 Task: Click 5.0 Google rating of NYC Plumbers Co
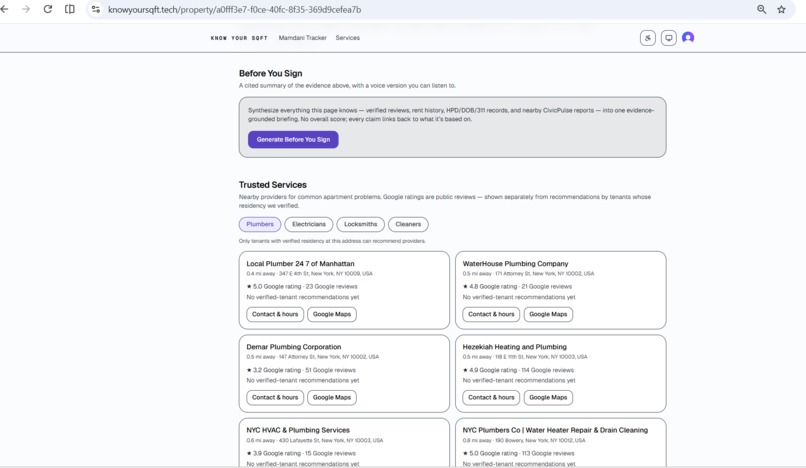[492, 453]
